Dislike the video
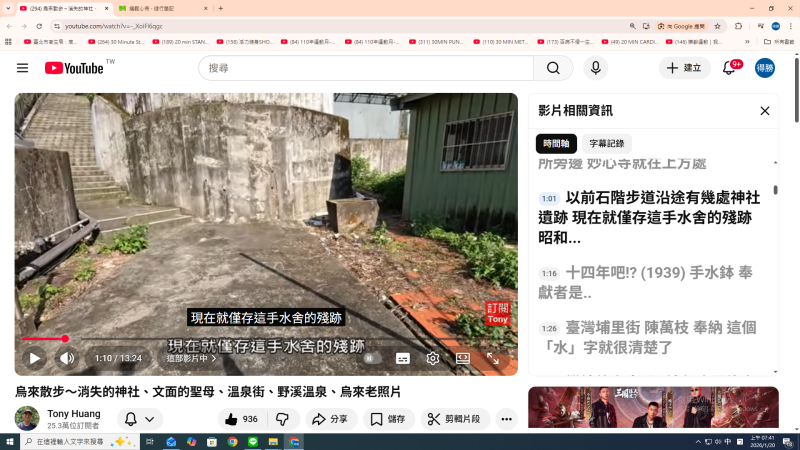 tap(283, 419)
